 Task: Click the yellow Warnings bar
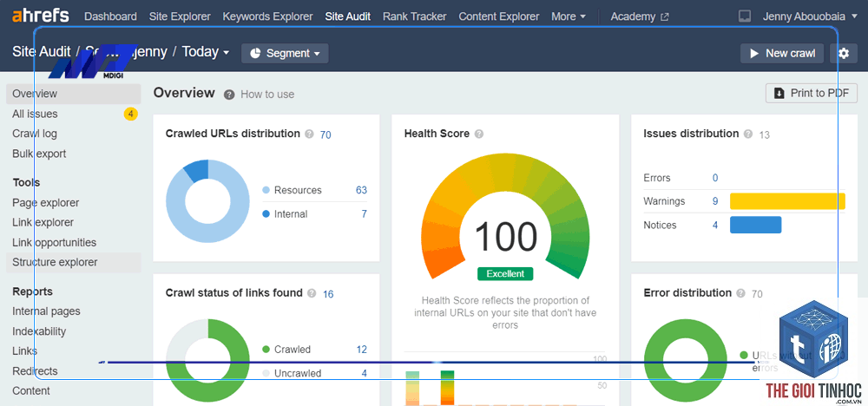pos(787,201)
